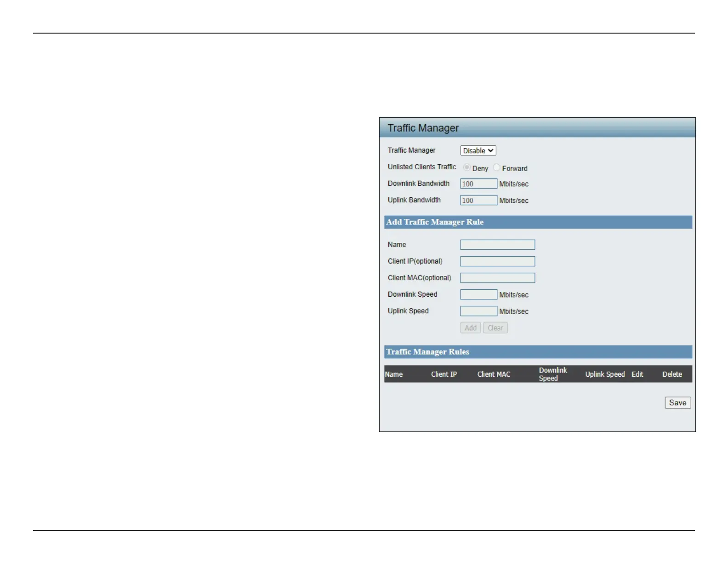The image size is (728, 563).
Task: Focus the Name input field
Action: pos(497,245)
